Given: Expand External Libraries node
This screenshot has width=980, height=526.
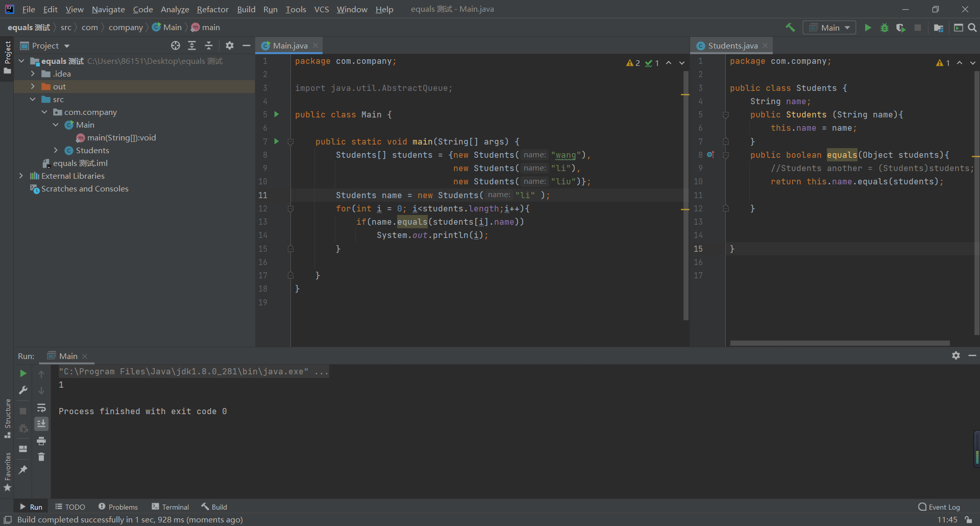Looking at the screenshot, I should pos(21,176).
